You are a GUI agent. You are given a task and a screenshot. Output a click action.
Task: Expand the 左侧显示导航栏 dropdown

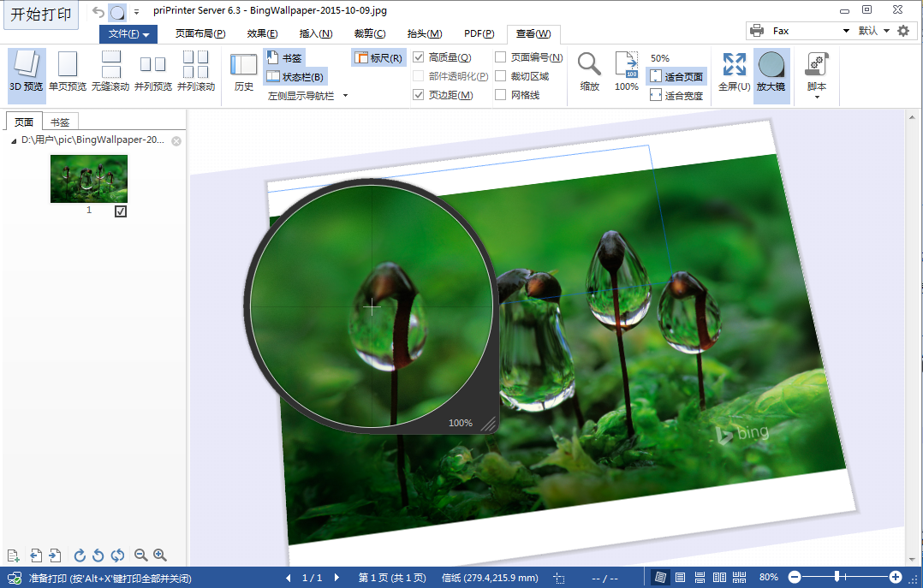[345, 96]
